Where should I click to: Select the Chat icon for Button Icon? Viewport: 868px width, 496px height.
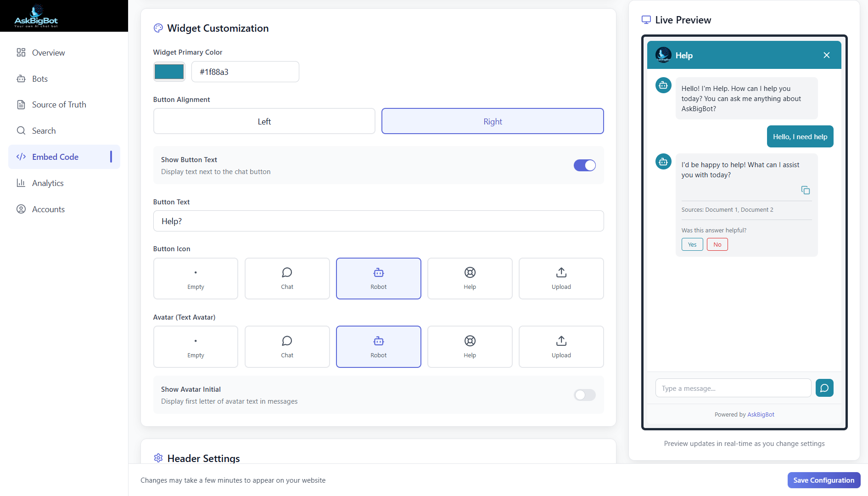[287, 278]
